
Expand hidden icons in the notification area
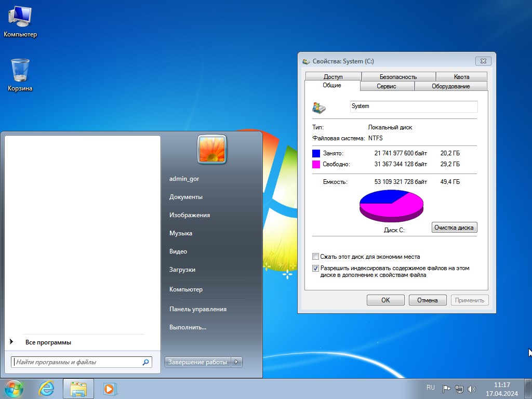[x=422, y=388]
